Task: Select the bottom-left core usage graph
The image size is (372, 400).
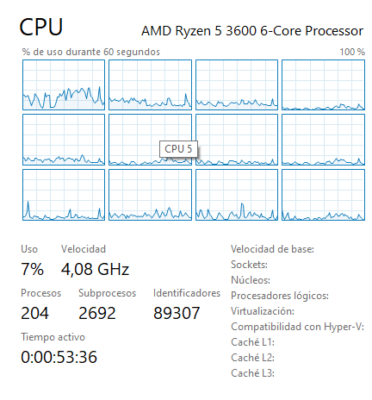Action: [63, 195]
